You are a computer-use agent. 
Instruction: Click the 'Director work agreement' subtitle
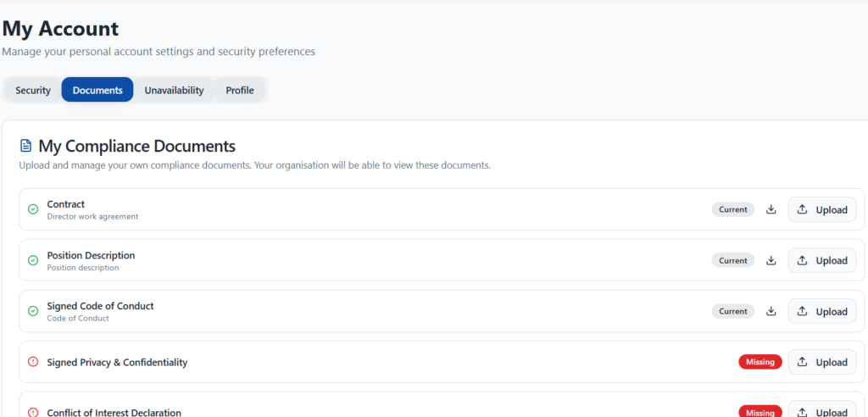[92, 216]
